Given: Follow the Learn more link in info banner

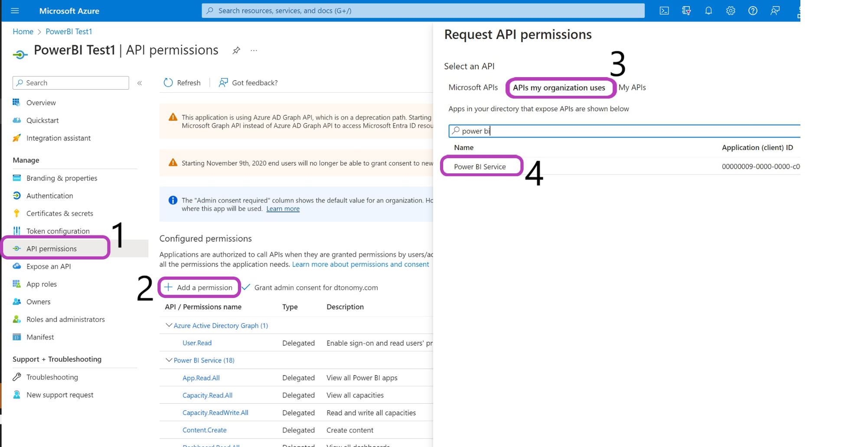Looking at the screenshot, I should tap(283, 209).
